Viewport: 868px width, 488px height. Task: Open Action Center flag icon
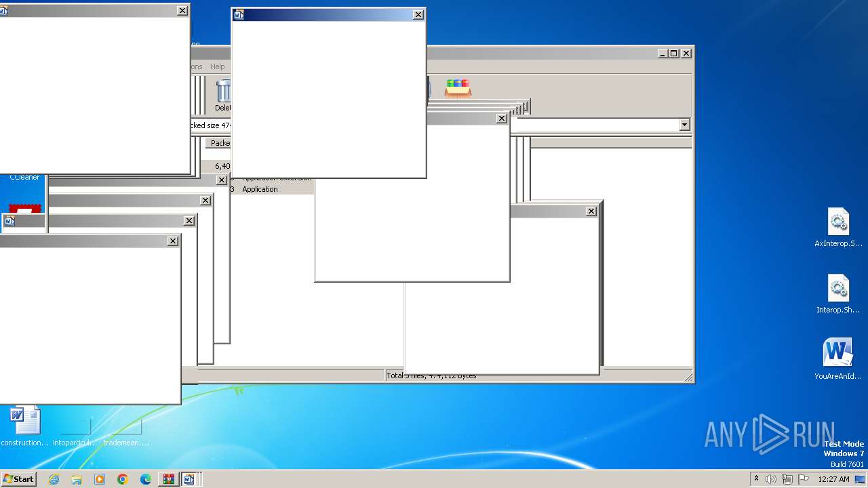(x=804, y=479)
